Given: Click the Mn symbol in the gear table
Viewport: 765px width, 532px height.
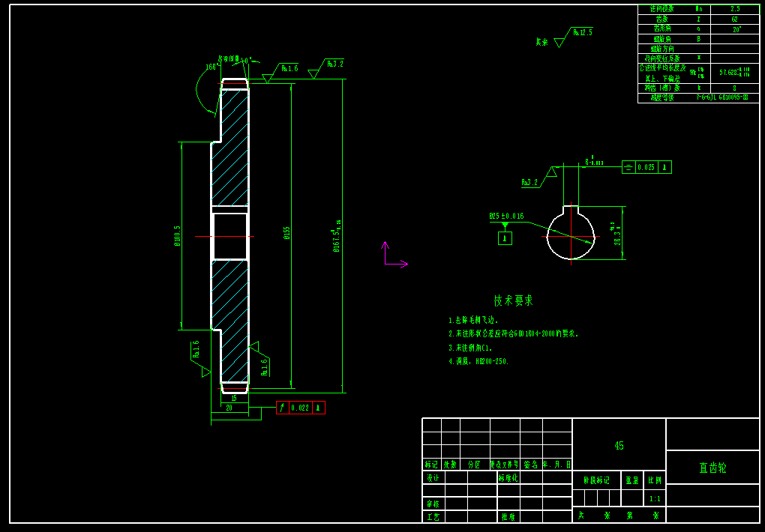Looking at the screenshot, I should pyautogui.click(x=699, y=9).
